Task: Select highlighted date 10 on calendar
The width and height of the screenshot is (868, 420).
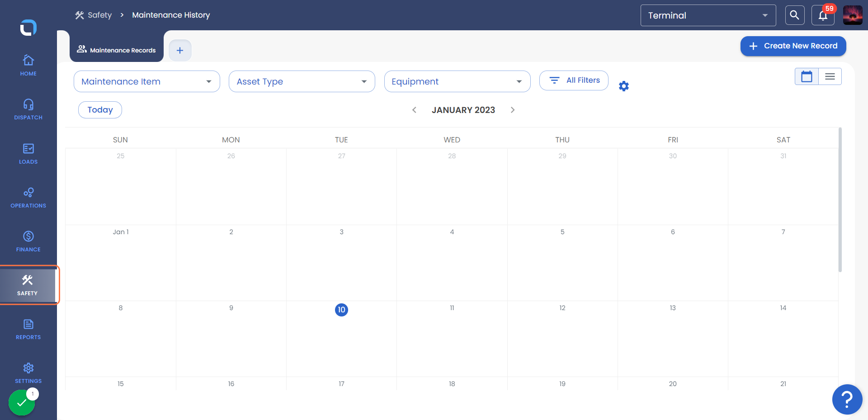Action: (x=341, y=310)
